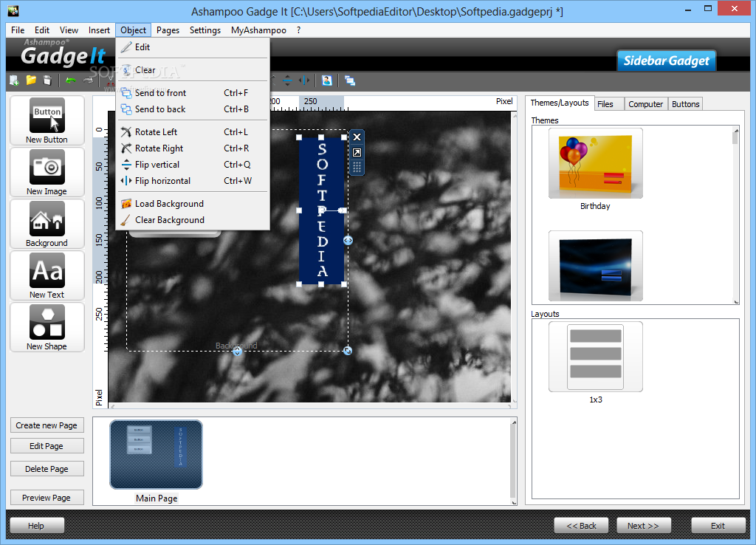Choose Edit from the Object menu
The image size is (756, 545).
click(x=193, y=47)
